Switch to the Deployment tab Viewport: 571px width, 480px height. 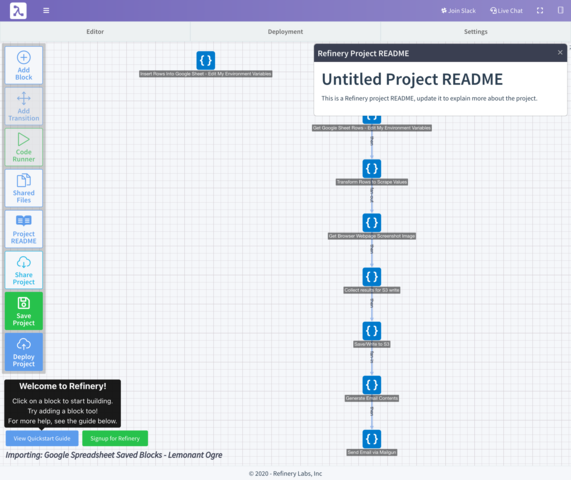pyautogui.click(x=285, y=32)
